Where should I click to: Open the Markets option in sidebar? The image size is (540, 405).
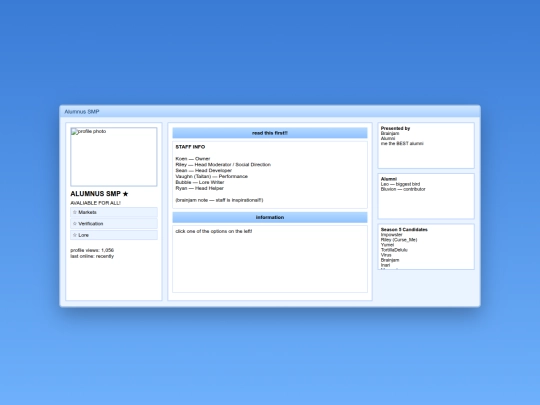point(114,212)
